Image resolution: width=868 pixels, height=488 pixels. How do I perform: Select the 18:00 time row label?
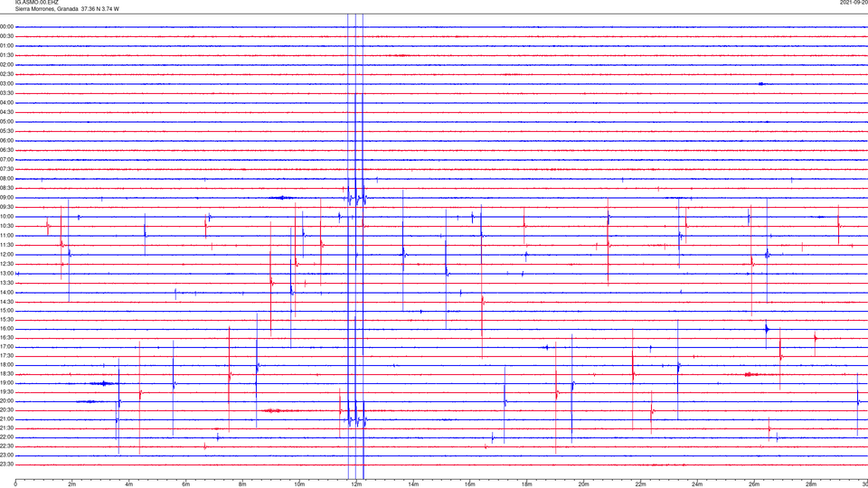click(6, 366)
